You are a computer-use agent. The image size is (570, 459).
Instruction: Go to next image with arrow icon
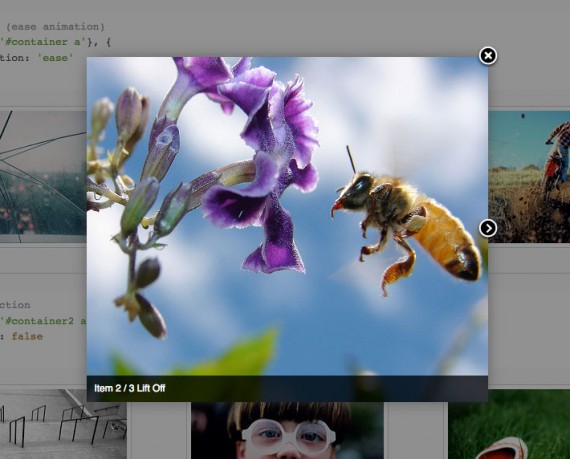488,228
